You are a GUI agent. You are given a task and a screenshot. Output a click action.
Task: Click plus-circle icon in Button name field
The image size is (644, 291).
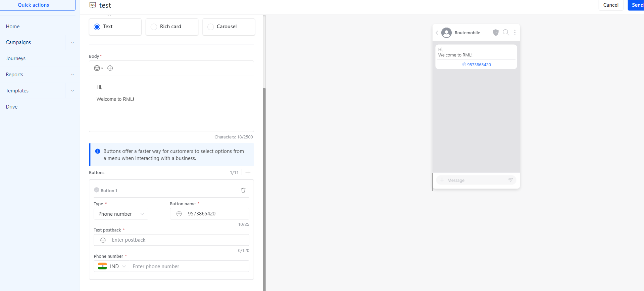pos(179,214)
